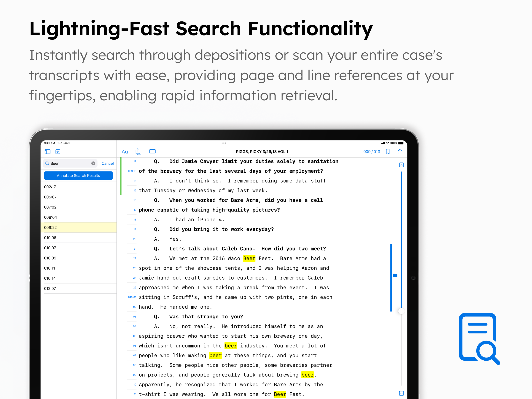Click the scrollbar position handle
This screenshot has width=532, height=399.
coord(401,311)
